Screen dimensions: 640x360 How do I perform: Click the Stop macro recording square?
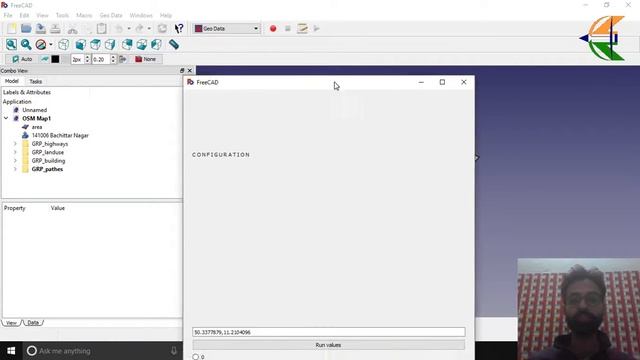click(288, 29)
